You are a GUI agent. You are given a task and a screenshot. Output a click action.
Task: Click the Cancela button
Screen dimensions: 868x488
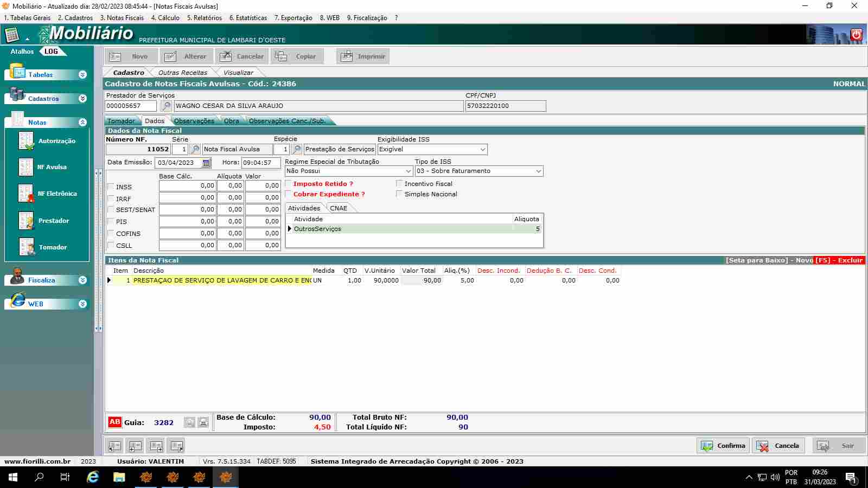778,446
